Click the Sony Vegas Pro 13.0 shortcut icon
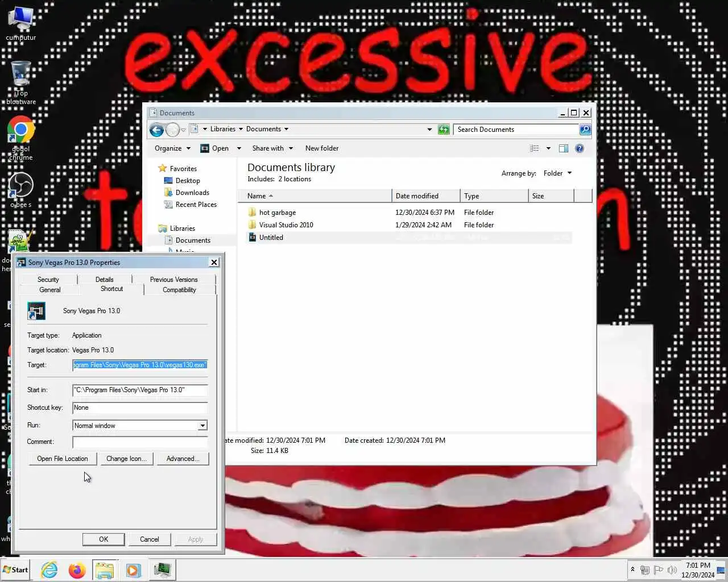Screen dimensions: 728x582 click(x=36, y=311)
